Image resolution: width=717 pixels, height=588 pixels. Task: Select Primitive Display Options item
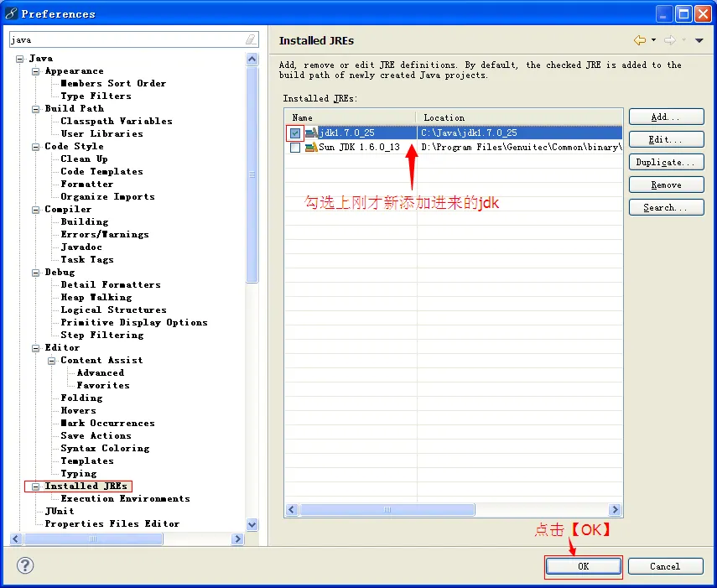(x=134, y=322)
